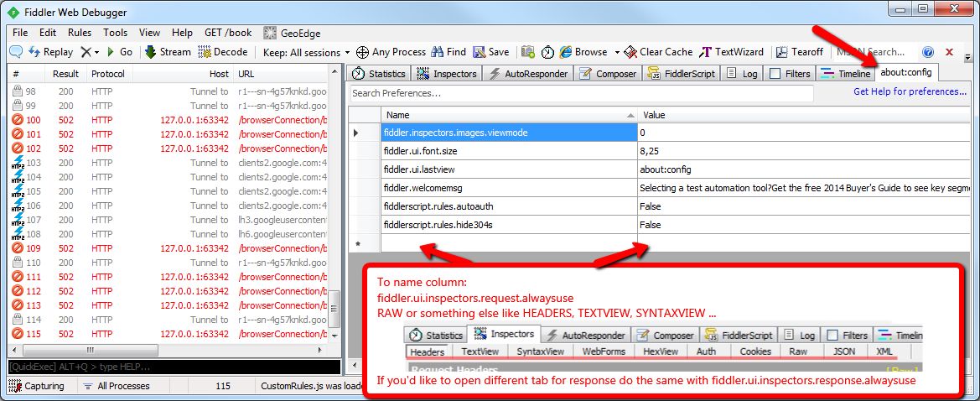980x401 pixels.
Task: Click the Value column header
Action: [803, 115]
